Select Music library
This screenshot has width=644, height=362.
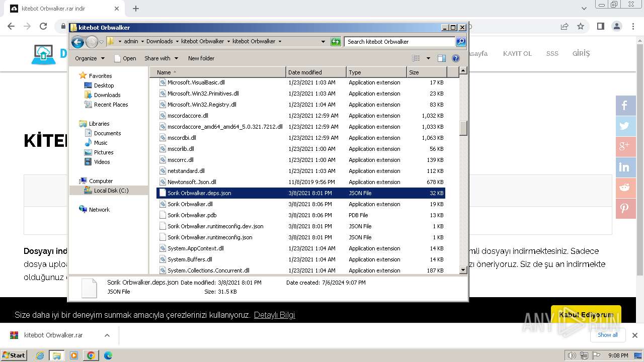click(x=101, y=143)
